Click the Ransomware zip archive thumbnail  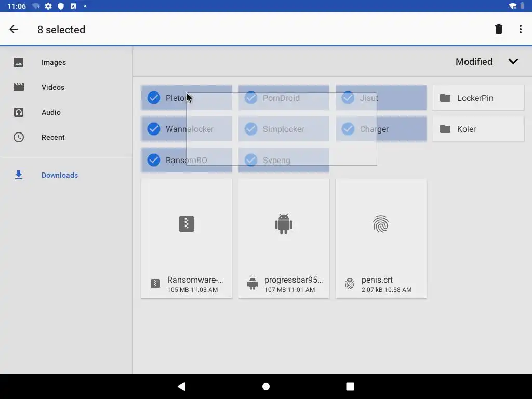(187, 224)
